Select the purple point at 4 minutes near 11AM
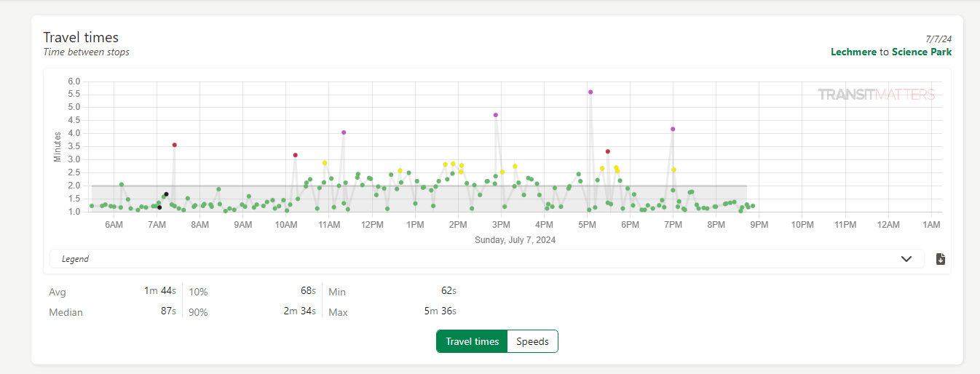The height and width of the screenshot is (374, 980). coord(344,132)
